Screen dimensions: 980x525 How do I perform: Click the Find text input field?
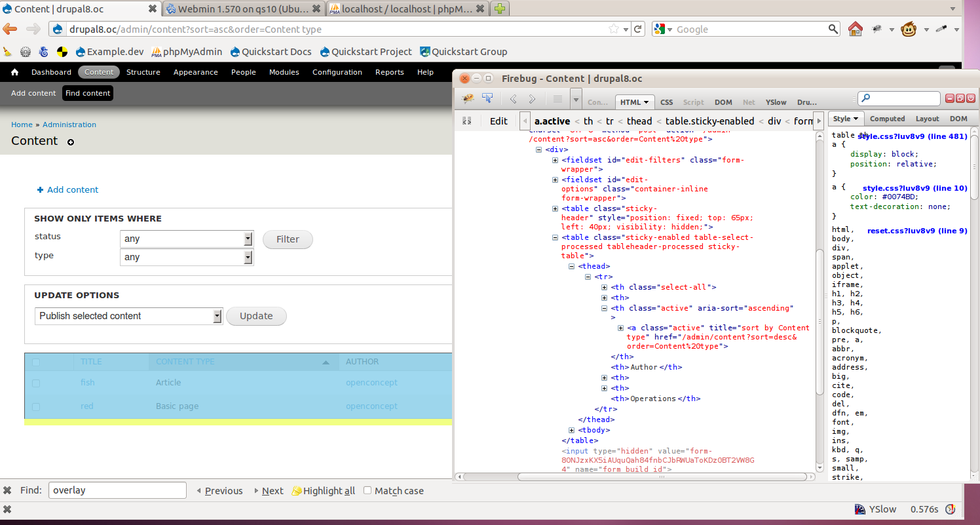[x=117, y=490]
